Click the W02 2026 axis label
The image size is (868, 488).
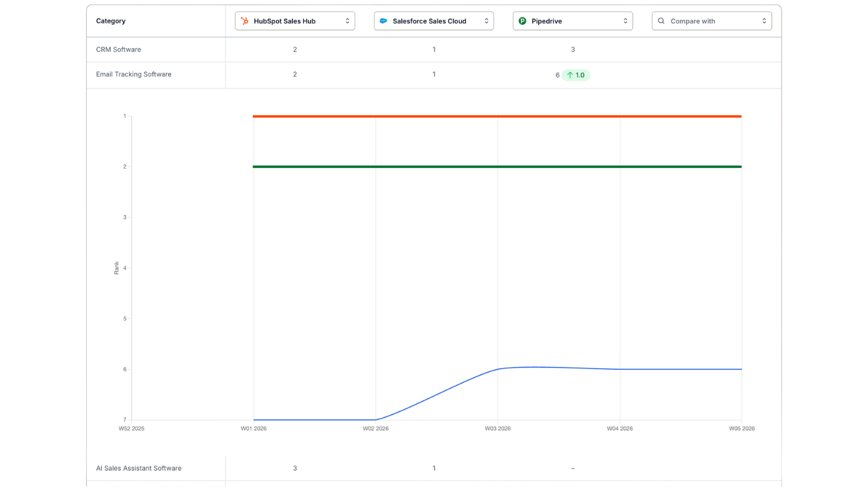(376, 429)
